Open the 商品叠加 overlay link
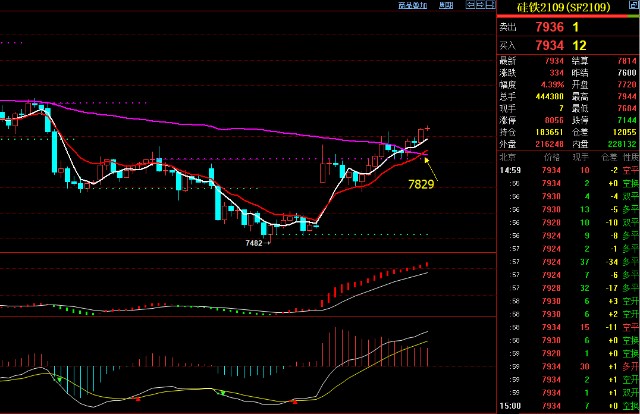This screenshot has width=640, height=414. click(x=412, y=5)
